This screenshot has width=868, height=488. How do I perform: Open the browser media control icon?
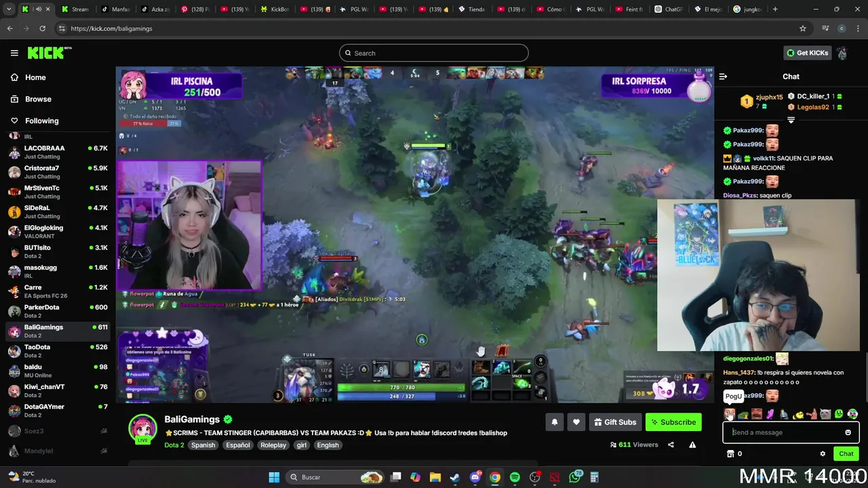click(825, 28)
